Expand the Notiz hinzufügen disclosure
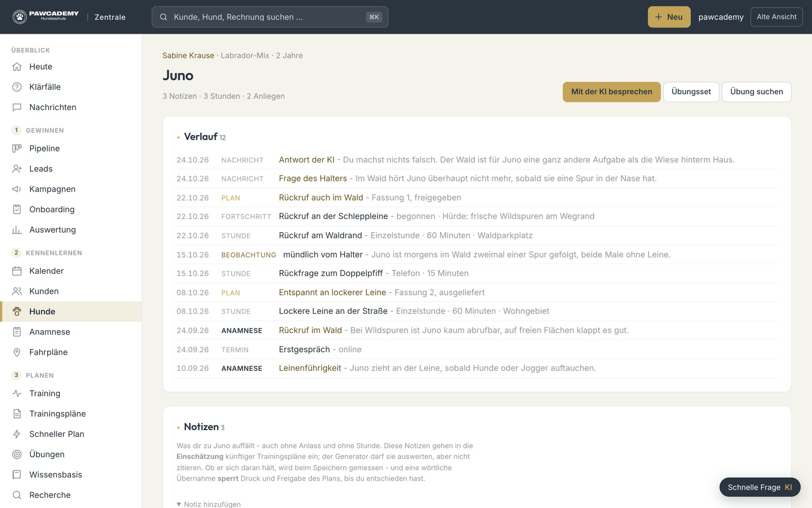The width and height of the screenshot is (812, 508). click(209, 504)
